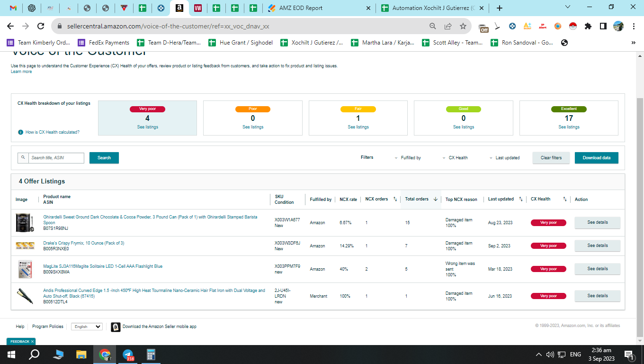See listings under Excellent
Image resolution: width=644 pixels, height=364 pixels.
click(569, 127)
